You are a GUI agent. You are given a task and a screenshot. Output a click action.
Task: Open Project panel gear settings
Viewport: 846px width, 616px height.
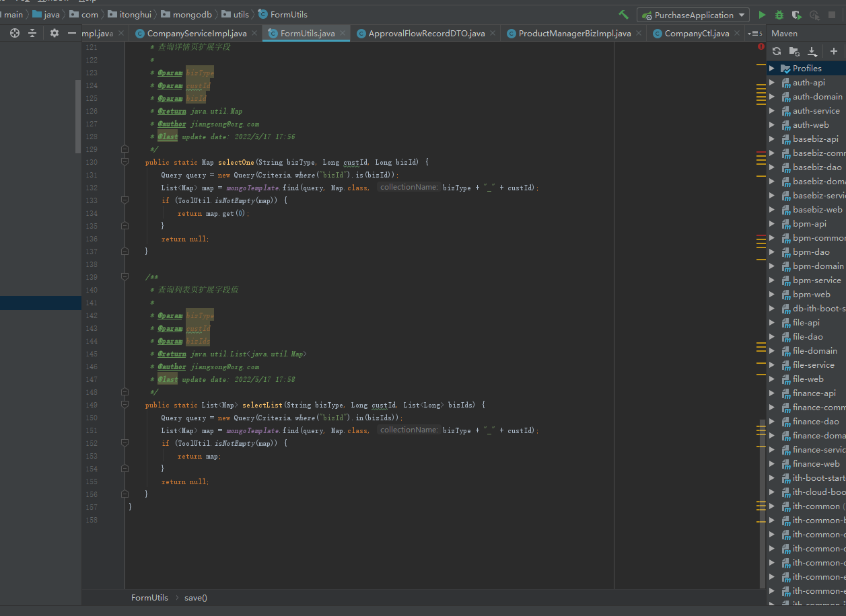(55, 33)
